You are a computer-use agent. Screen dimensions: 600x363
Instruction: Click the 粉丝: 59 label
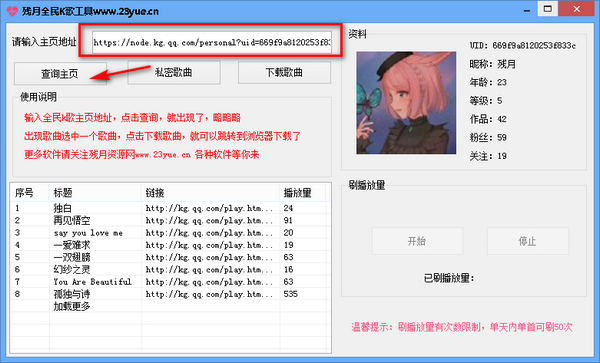pyautogui.click(x=488, y=137)
